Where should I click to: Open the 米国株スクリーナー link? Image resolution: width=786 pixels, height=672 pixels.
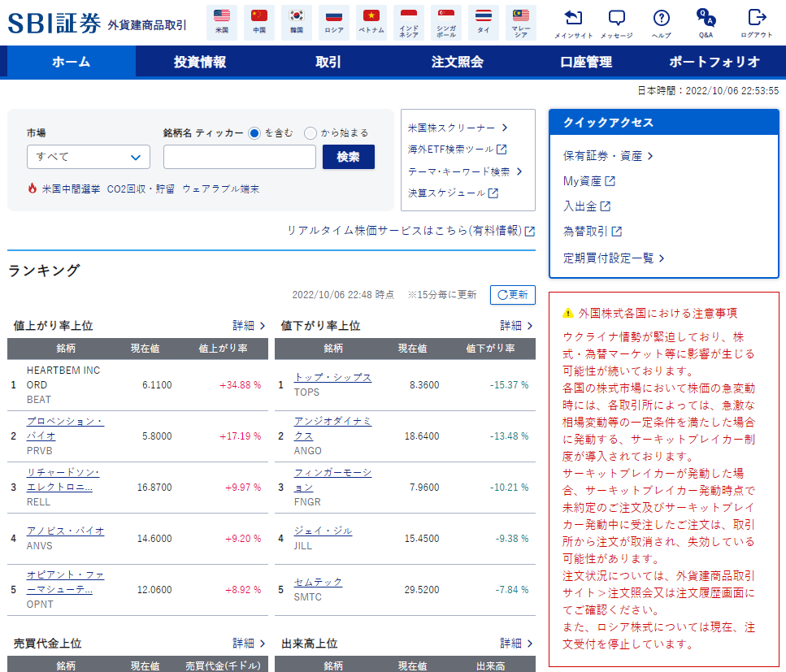click(452, 128)
